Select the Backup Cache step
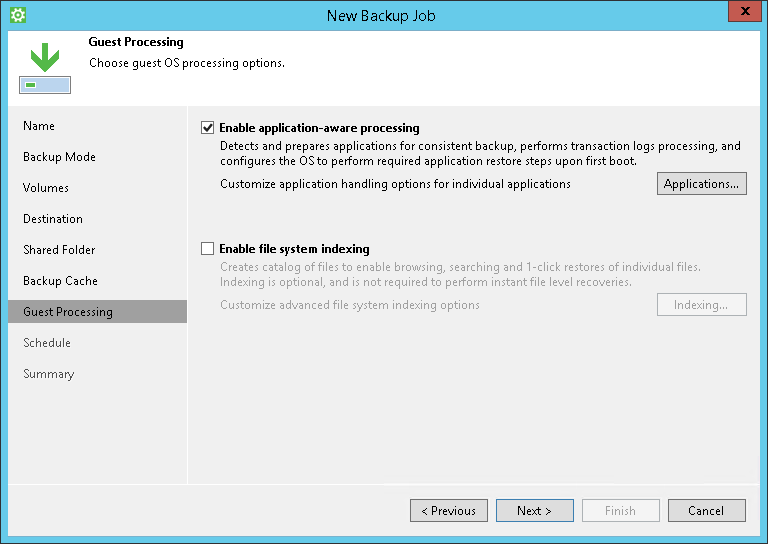The width and height of the screenshot is (768, 544). click(60, 281)
